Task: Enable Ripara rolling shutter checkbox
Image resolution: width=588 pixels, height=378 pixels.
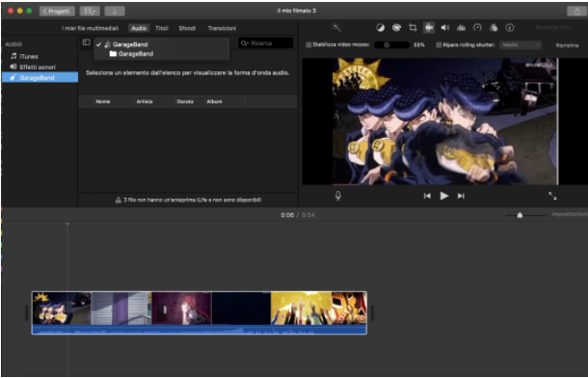Action: (439, 44)
